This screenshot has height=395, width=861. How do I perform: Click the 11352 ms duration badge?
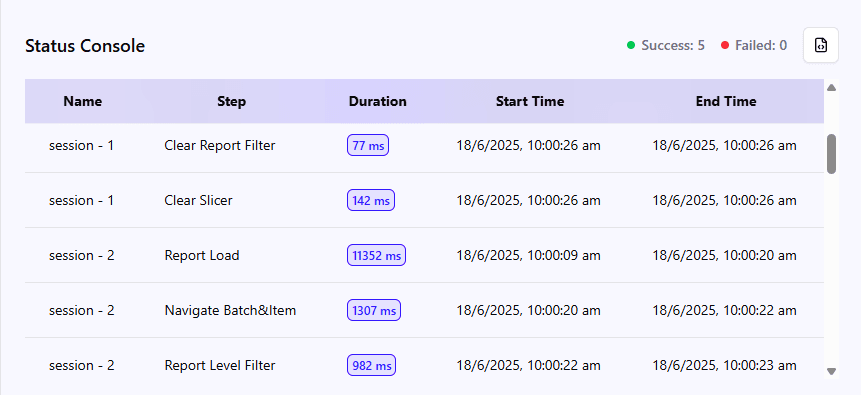(376, 255)
